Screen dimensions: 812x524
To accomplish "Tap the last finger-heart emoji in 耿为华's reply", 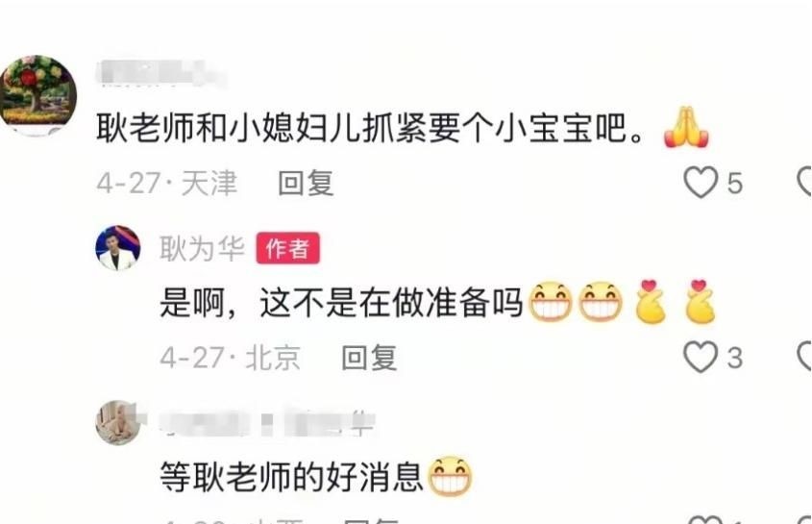I will tap(701, 302).
